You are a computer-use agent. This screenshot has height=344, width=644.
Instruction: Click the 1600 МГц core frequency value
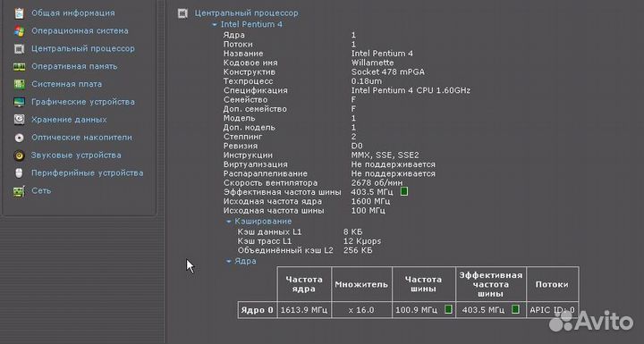(x=370, y=201)
